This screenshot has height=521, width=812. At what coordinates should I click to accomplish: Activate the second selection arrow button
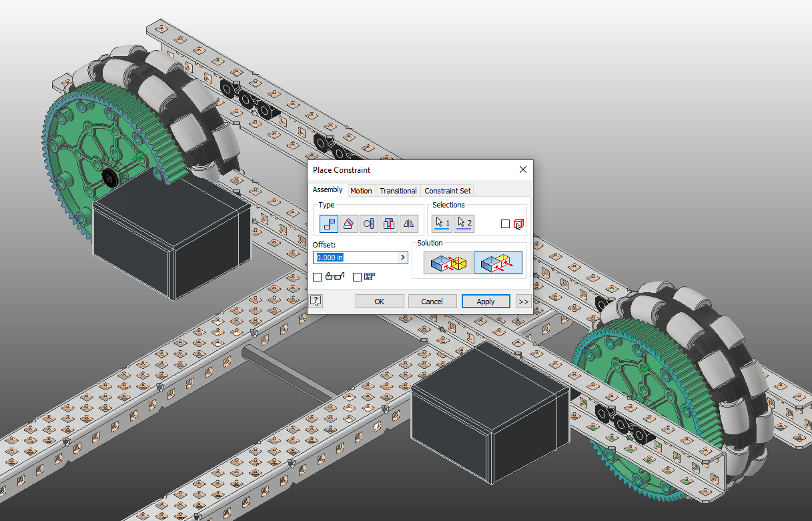pos(464,223)
